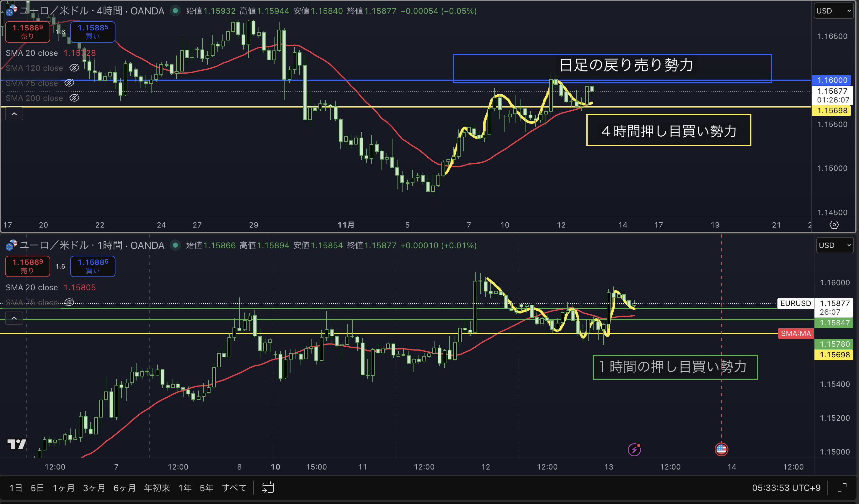
Task: Open upper chart axis settings gear
Action: point(834,225)
